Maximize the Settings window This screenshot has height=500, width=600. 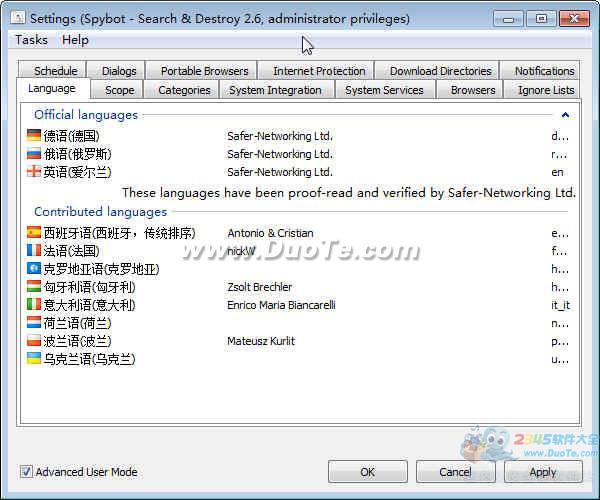click(x=541, y=19)
